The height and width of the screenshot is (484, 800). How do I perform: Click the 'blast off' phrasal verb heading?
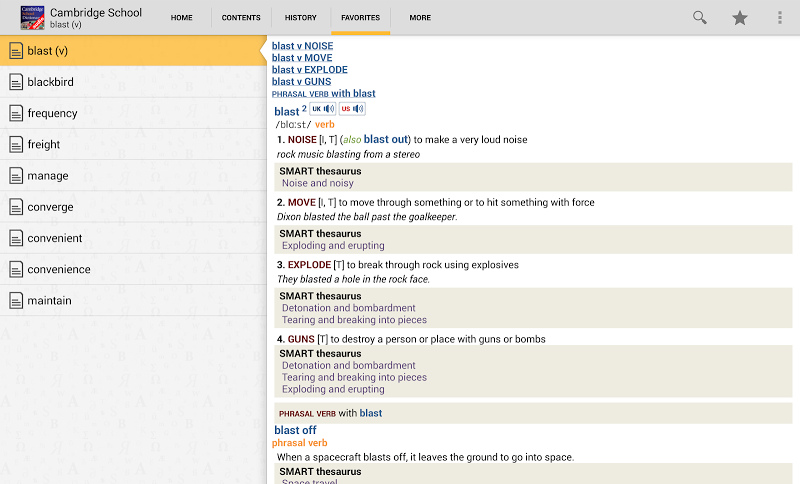[295, 430]
